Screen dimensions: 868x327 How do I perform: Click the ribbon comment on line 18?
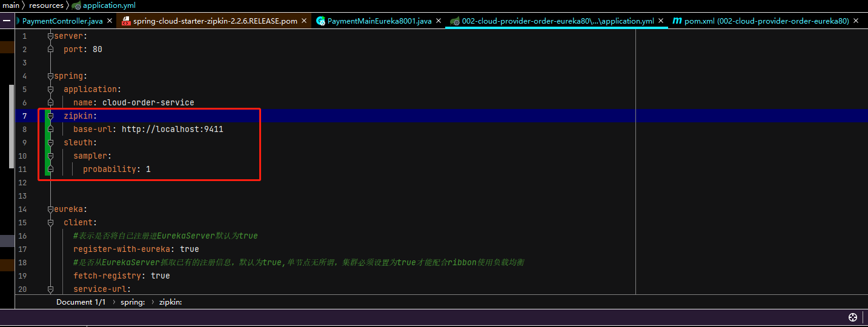coord(299,262)
